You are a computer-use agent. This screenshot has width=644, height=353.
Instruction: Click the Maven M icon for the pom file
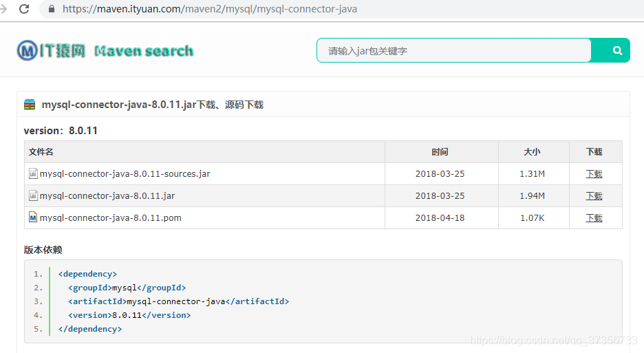click(33, 217)
